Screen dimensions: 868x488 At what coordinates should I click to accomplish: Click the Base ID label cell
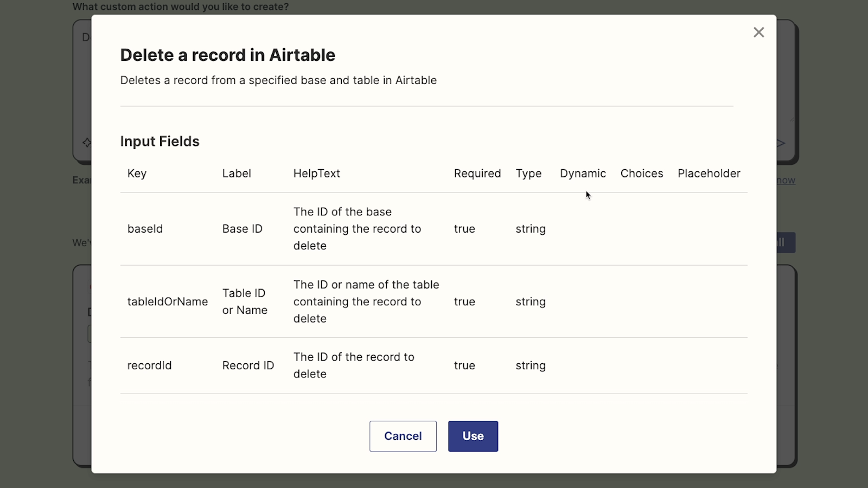(242, 229)
